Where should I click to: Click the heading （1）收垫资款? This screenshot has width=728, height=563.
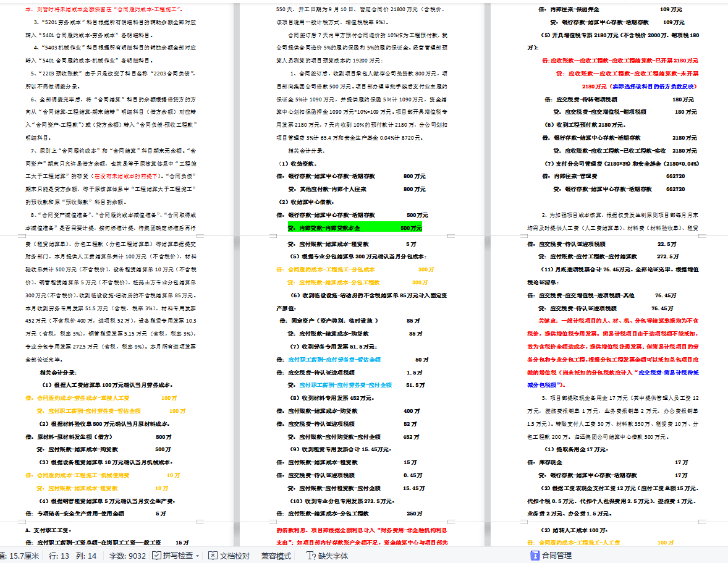coord(297,163)
